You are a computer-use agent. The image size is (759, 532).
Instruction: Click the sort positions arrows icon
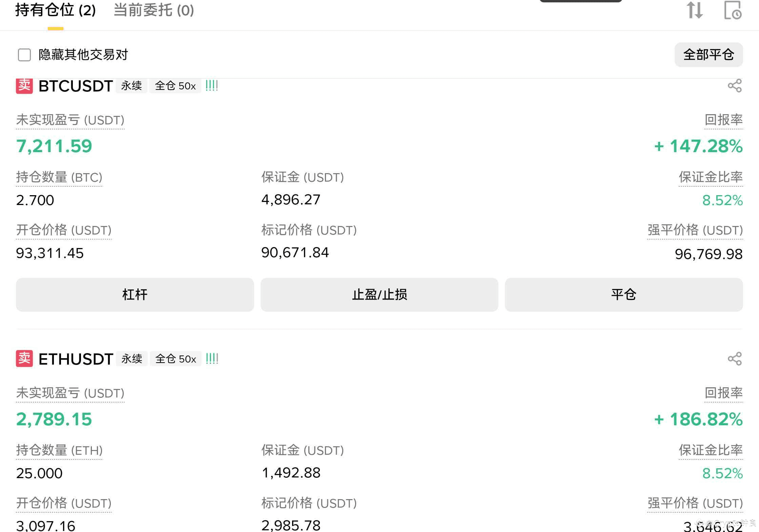pos(695,10)
